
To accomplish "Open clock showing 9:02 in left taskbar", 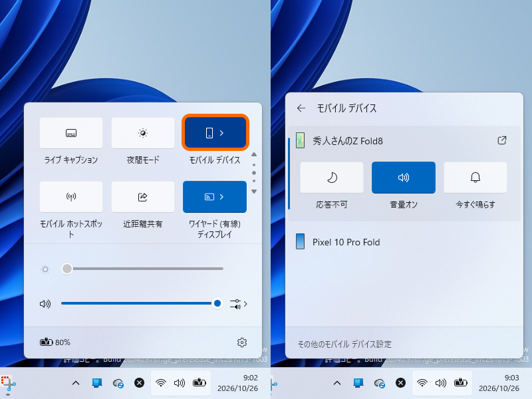I will pyautogui.click(x=237, y=383).
